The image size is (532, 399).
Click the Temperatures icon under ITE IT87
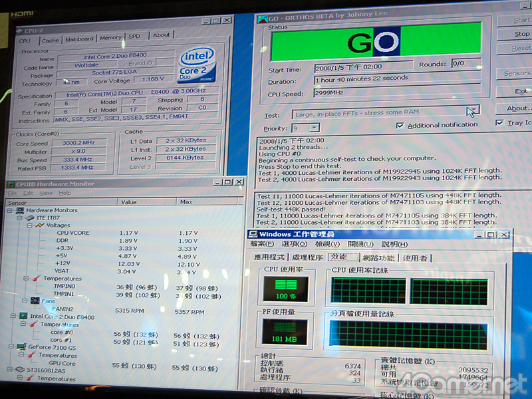click(x=36, y=279)
